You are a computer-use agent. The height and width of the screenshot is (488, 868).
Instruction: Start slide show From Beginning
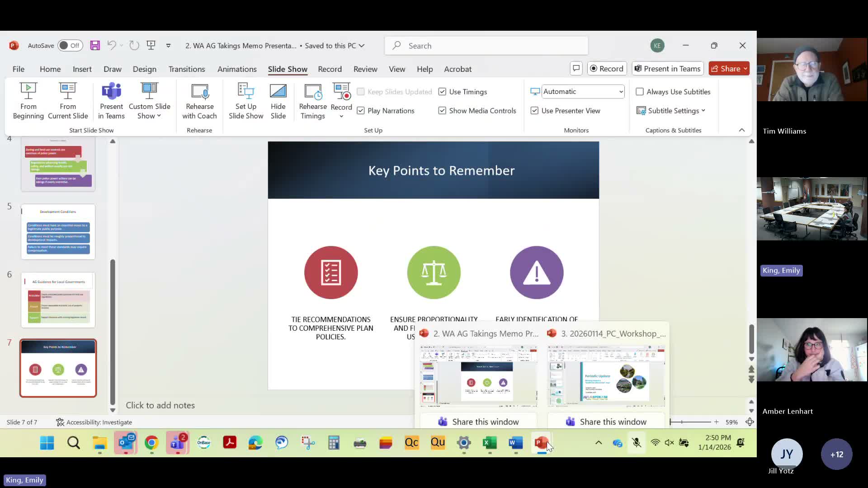tap(28, 100)
